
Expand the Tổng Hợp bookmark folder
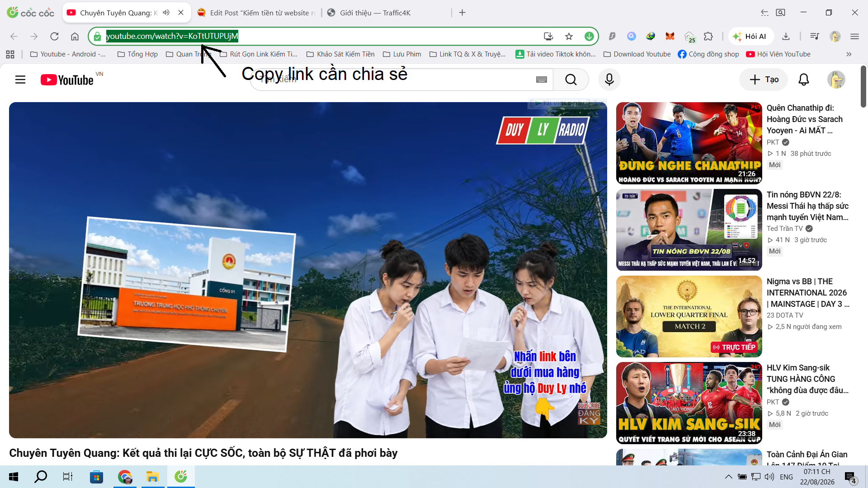coord(137,54)
